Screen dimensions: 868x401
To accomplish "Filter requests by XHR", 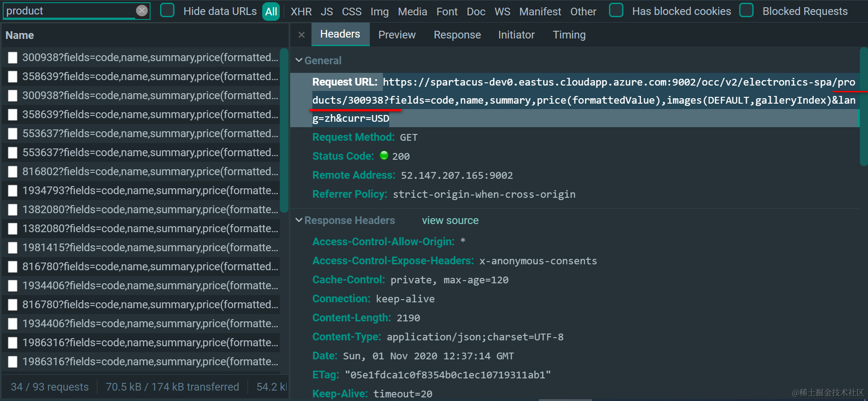I will pyautogui.click(x=301, y=11).
